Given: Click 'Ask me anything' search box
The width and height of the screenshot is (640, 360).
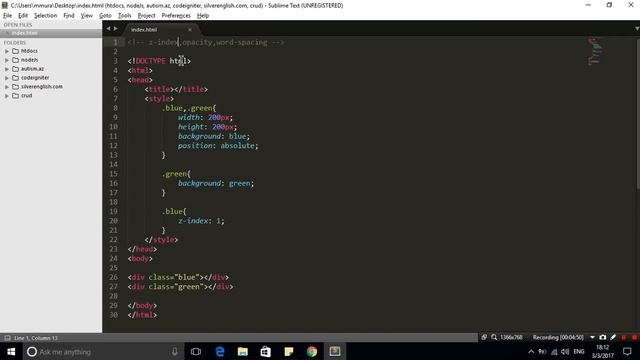Looking at the screenshot, I should point(102,351).
